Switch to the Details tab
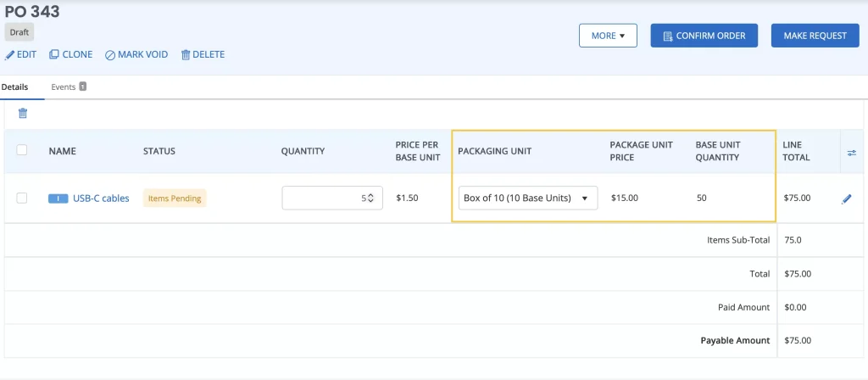This screenshot has width=868, height=380. point(14,87)
